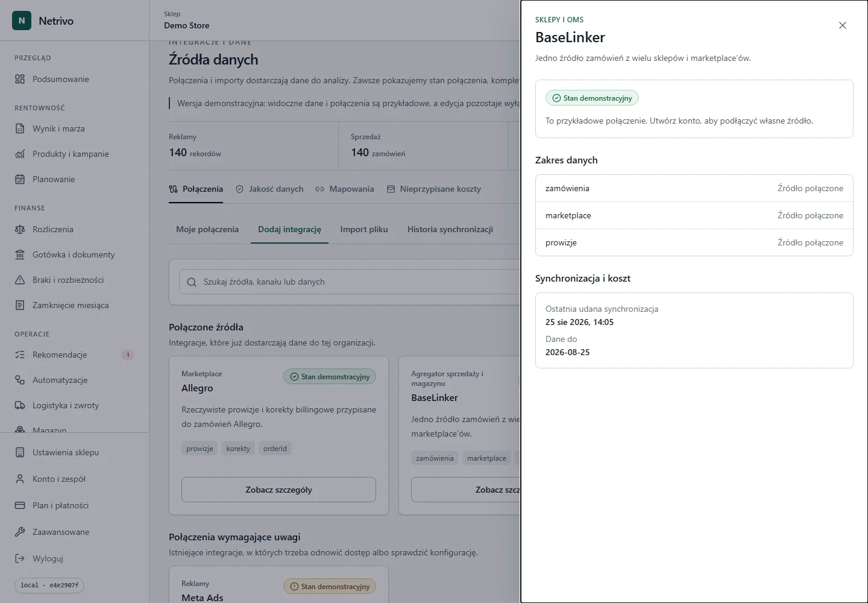Viewport: 868px width, 603px height.
Task: Click the Mapowania link icon
Action: tap(319, 189)
